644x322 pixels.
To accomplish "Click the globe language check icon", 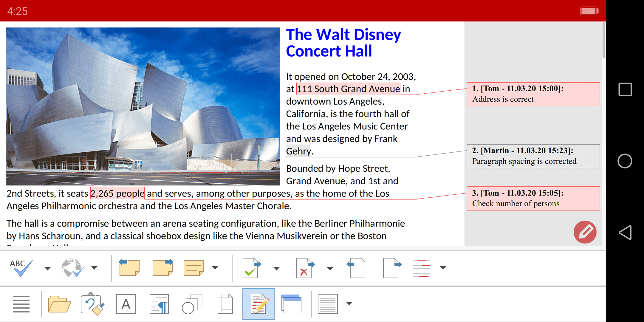I will click(72, 268).
